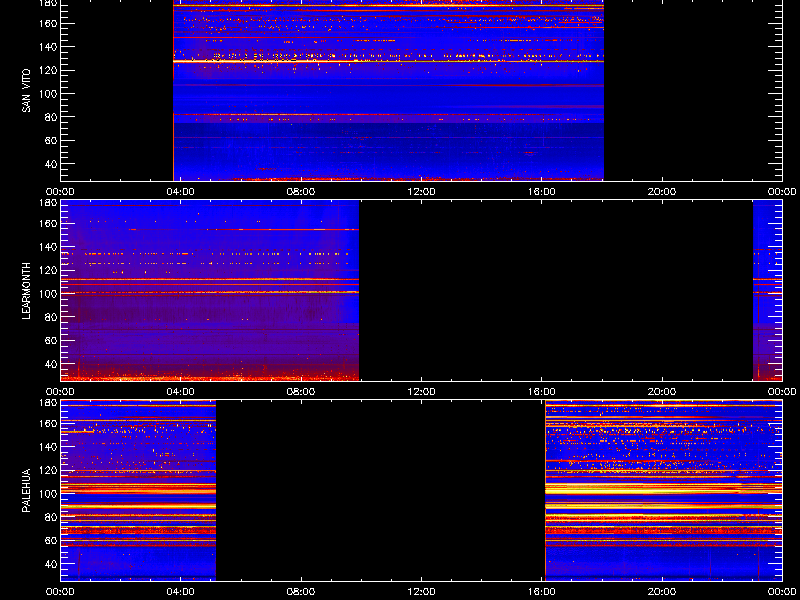Click the 40 frequency tick on San Vito axis
The height and width of the screenshot is (600, 800).
tap(52, 164)
